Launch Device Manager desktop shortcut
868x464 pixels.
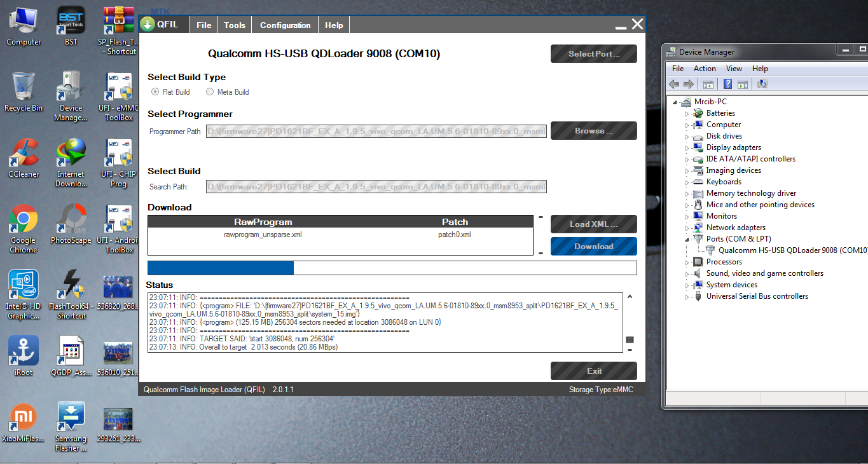point(71,97)
